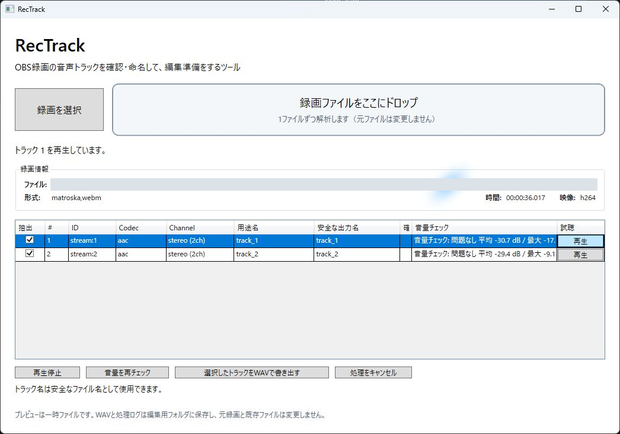Click the 録画を選択 button
The width and height of the screenshot is (620, 434).
pyautogui.click(x=59, y=109)
